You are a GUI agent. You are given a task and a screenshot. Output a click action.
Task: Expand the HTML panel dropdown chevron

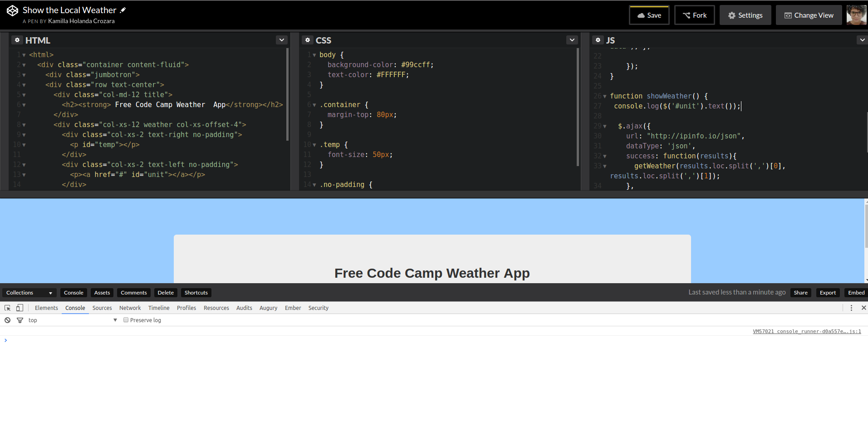click(282, 40)
